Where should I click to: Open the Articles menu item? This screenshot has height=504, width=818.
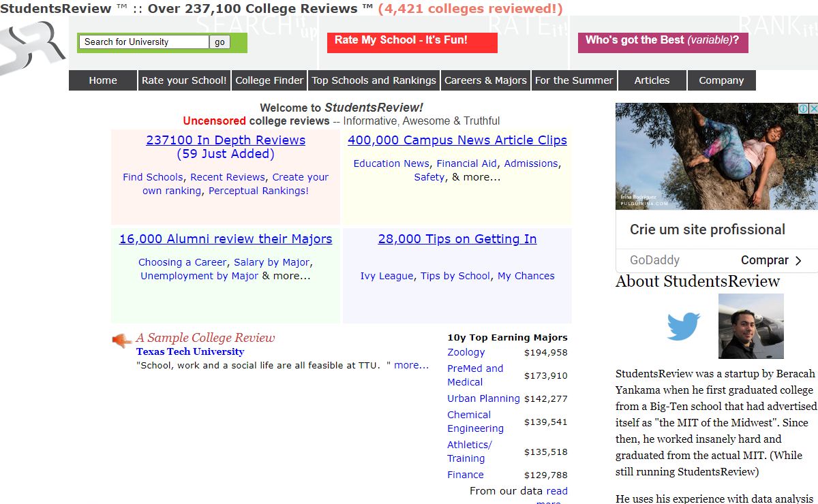tap(652, 80)
